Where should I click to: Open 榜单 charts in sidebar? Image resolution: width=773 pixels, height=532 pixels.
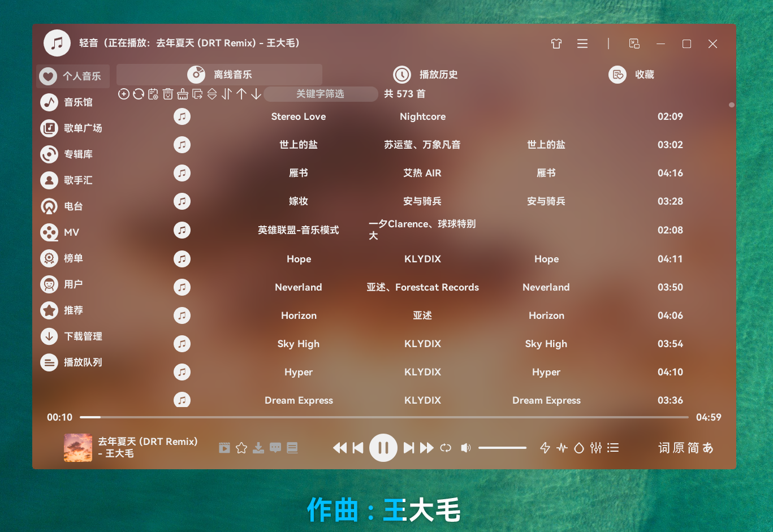73,258
